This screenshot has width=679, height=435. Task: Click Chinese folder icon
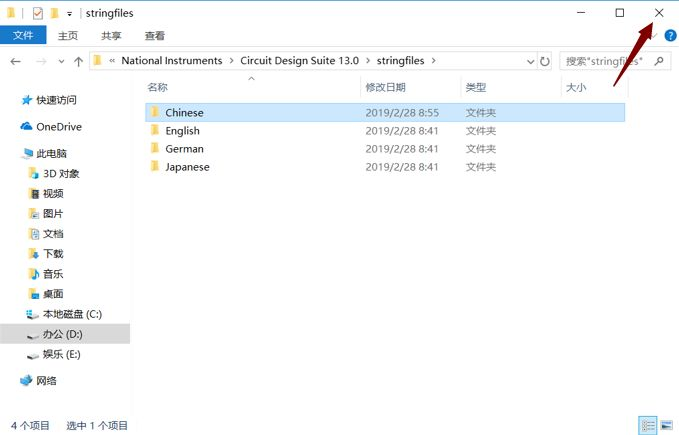(155, 112)
